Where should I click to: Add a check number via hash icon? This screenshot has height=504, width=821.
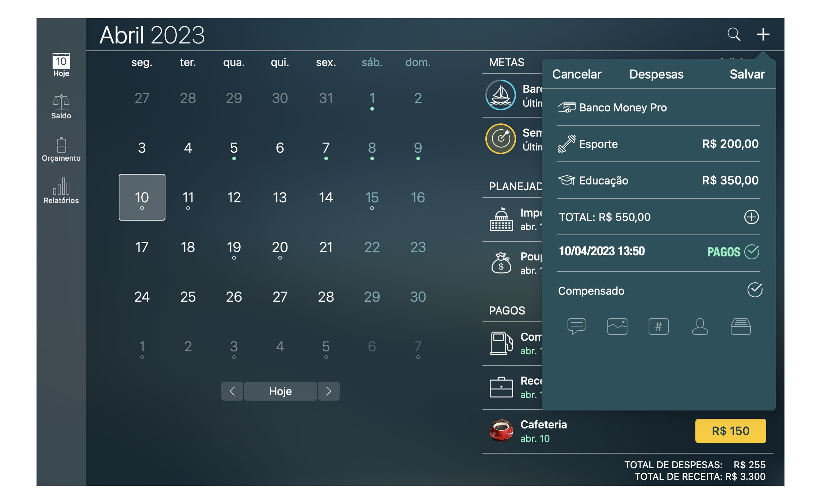click(x=658, y=326)
